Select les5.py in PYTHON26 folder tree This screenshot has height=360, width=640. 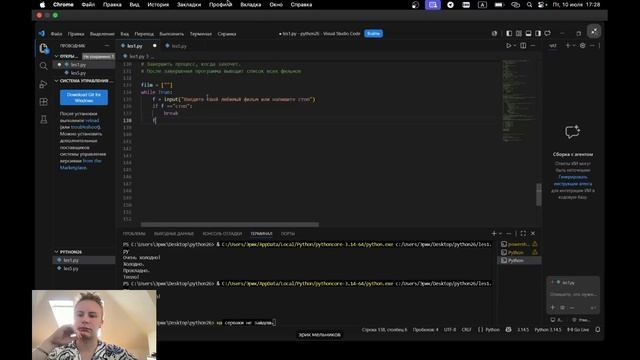84,269
